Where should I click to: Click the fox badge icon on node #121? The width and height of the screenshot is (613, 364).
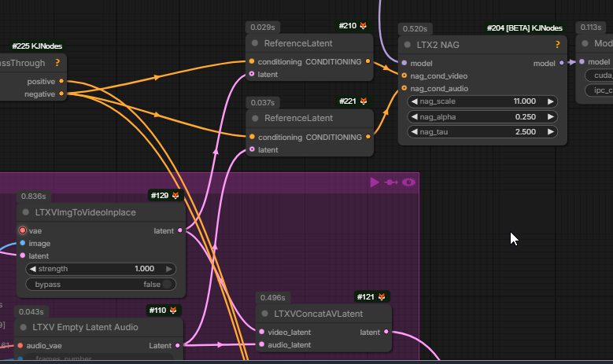[x=382, y=297]
